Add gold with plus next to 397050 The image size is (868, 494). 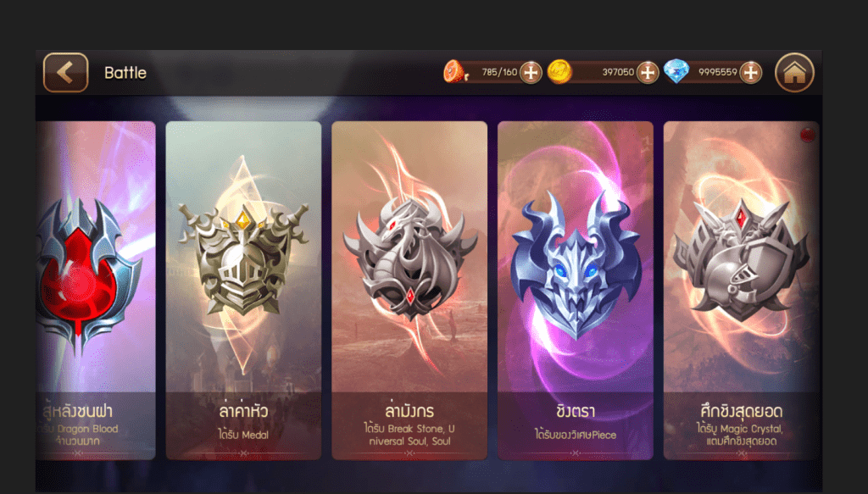pos(647,73)
